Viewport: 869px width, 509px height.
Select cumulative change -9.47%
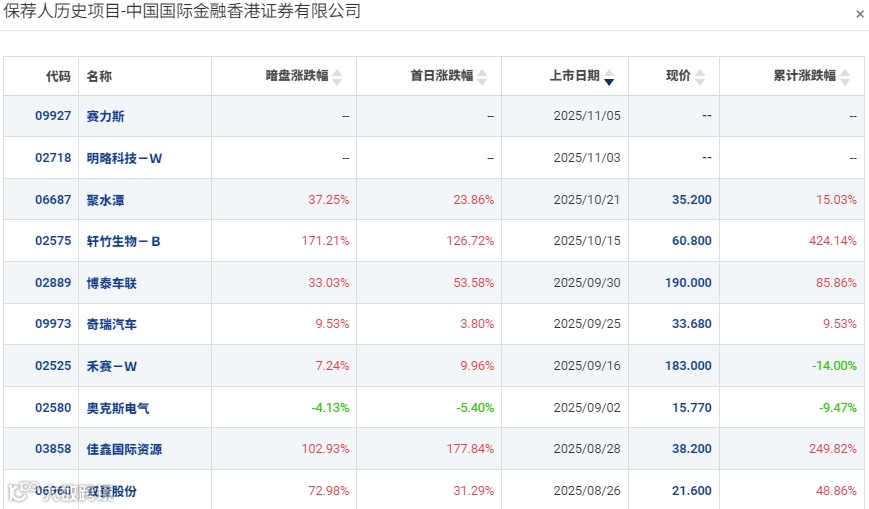[837, 408]
